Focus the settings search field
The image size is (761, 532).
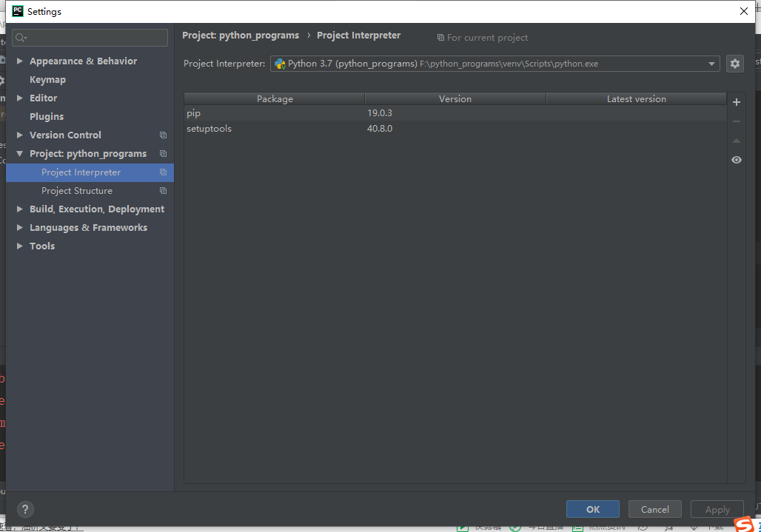click(90, 37)
